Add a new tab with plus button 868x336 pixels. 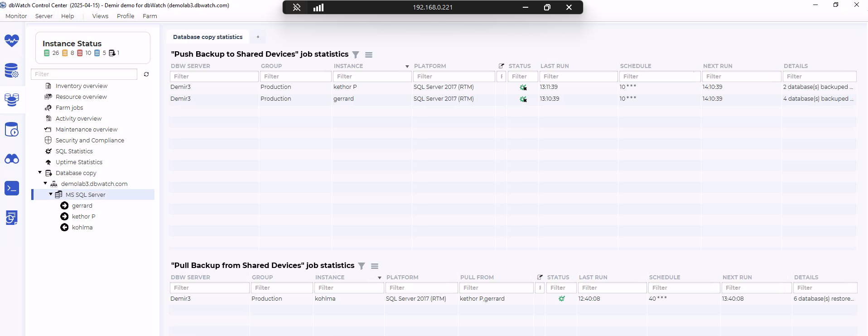point(258,37)
